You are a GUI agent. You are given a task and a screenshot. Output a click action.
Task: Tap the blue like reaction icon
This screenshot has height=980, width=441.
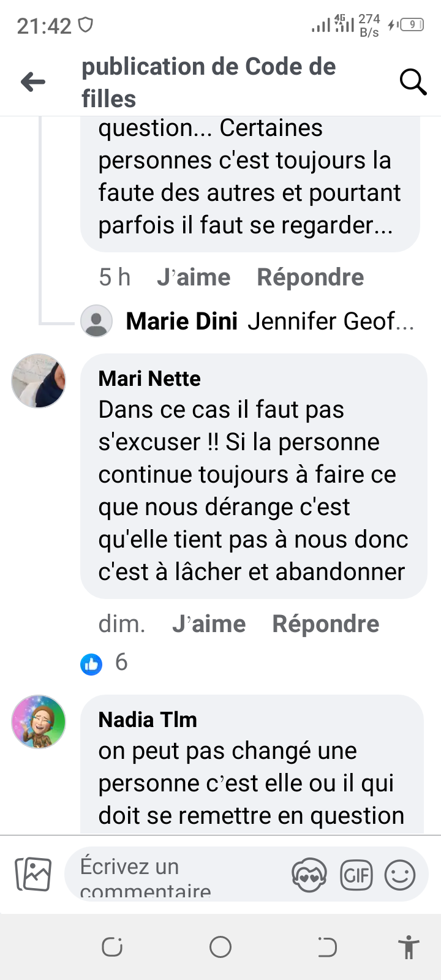tap(91, 663)
